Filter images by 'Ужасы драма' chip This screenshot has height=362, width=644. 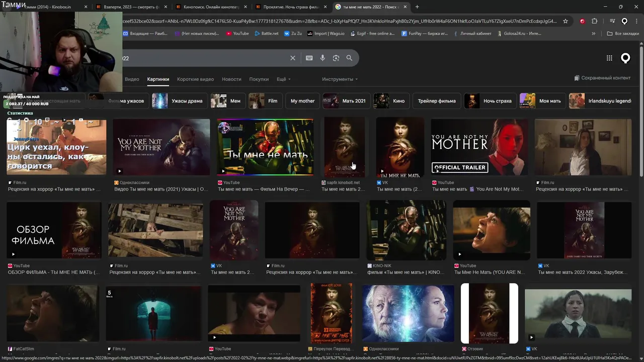click(x=180, y=101)
